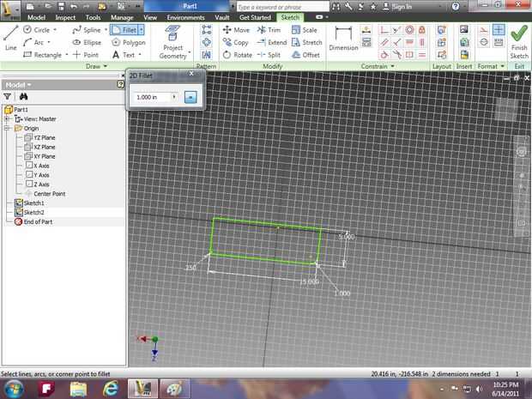The height and width of the screenshot is (399, 532).
Task: Open the Windows Start menu
Action: 13,389
